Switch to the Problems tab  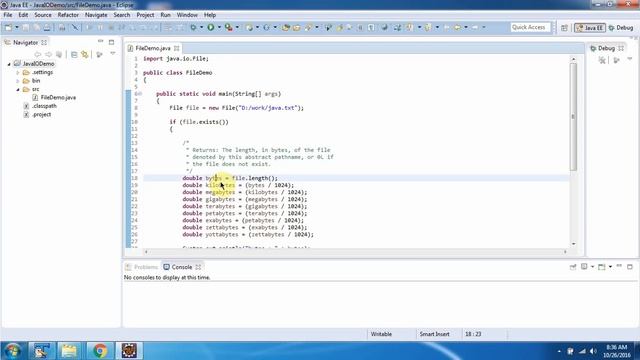pyautogui.click(x=141, y=267)
